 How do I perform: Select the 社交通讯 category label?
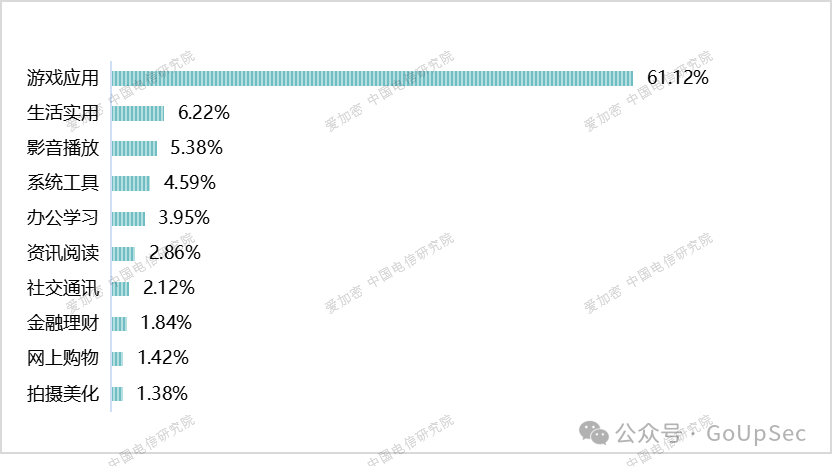click(x=63, y=288)
